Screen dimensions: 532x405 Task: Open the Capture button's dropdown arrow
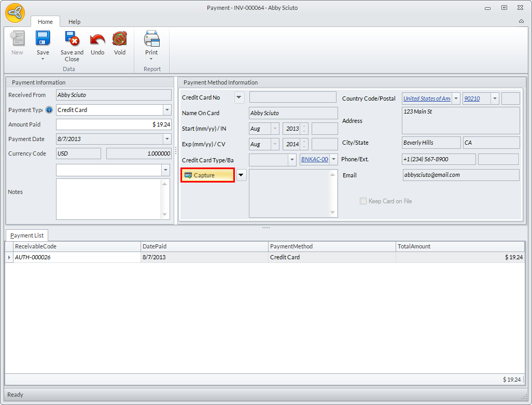point(242,175)
